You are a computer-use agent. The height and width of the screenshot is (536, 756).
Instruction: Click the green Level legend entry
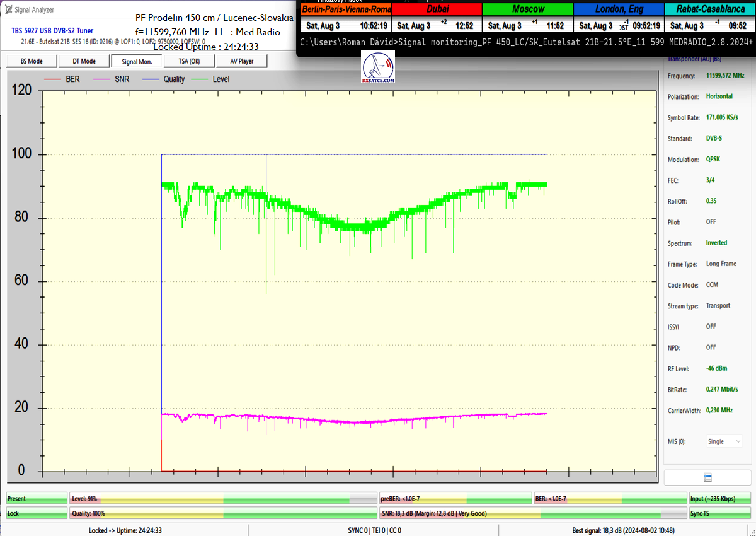pyautogui.click(x=211, y=79)
